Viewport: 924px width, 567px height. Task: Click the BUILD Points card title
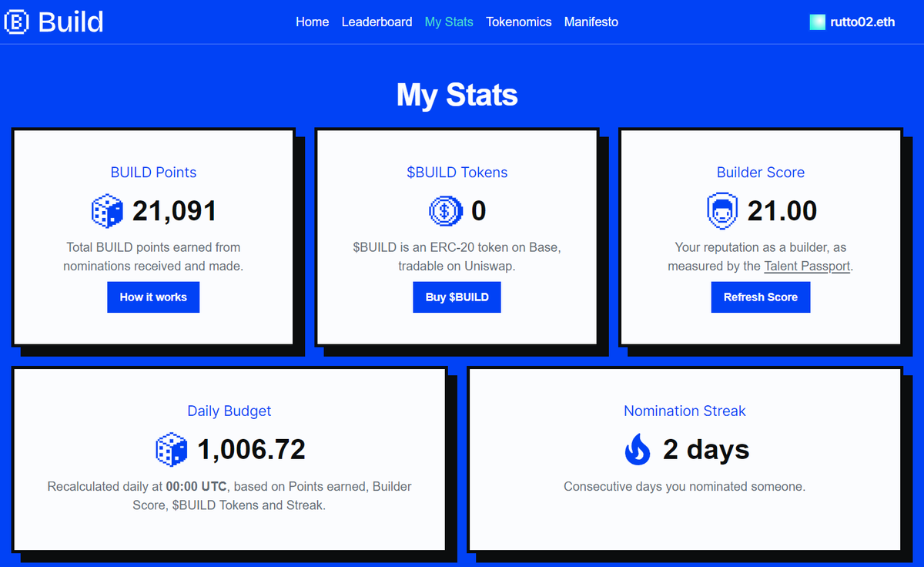point(153,173)
